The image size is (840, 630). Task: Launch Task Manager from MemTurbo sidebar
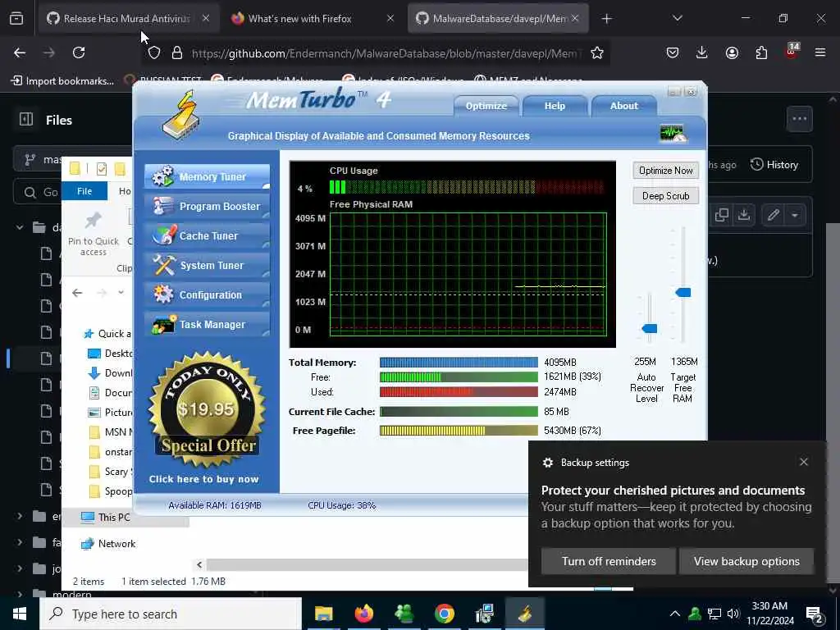pyautogui.click(x=207, y=324)
